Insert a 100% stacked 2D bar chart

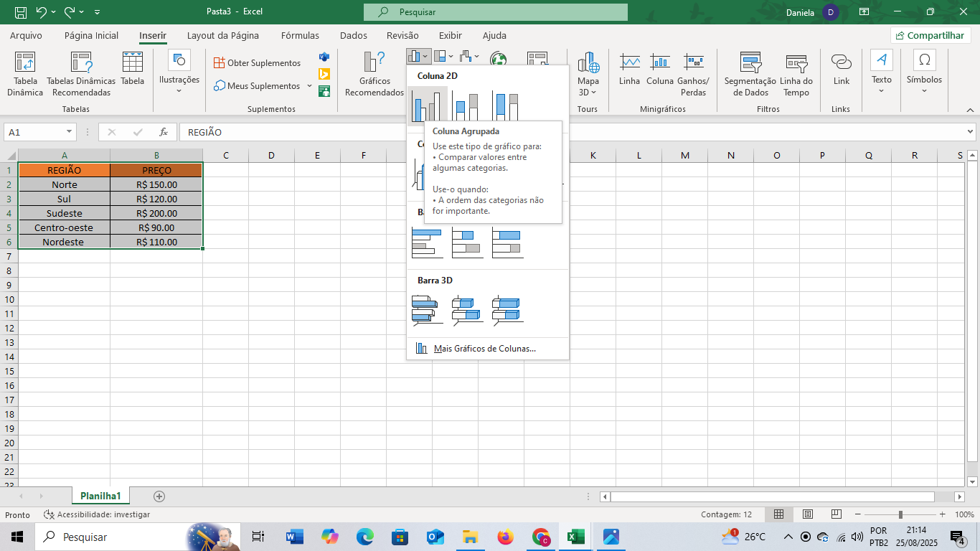[507, 242]
